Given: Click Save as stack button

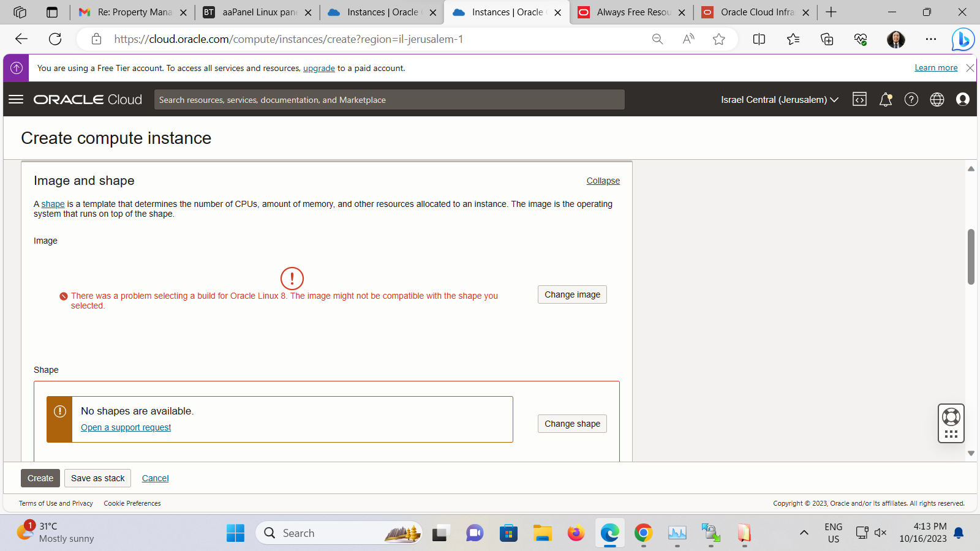Looking at the screenshot, I should point(98,478).
